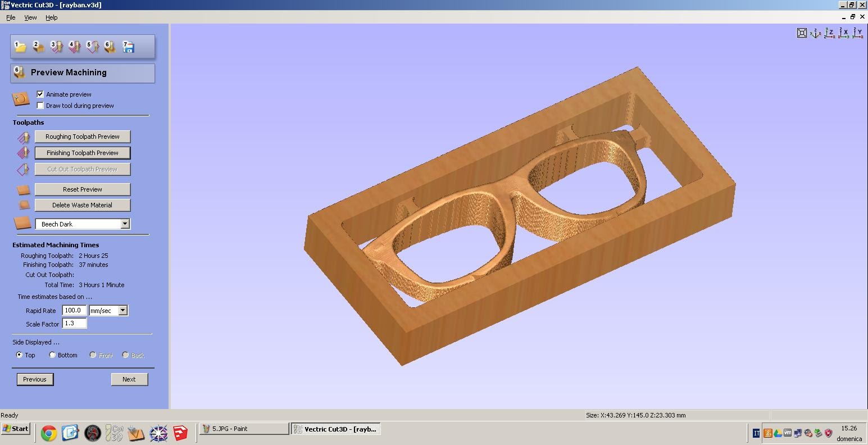Launch SketchUp from quick launch
868x445 pixels.
tap(180, 433)
